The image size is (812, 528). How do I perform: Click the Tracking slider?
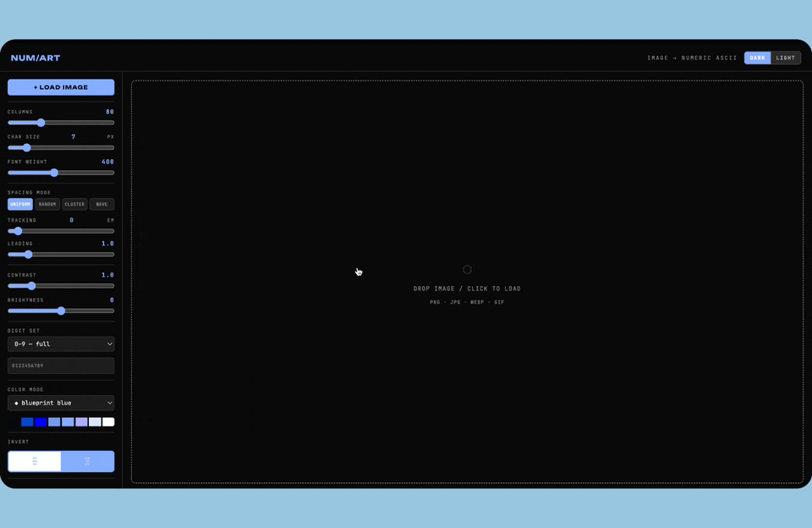coord(61,231)
